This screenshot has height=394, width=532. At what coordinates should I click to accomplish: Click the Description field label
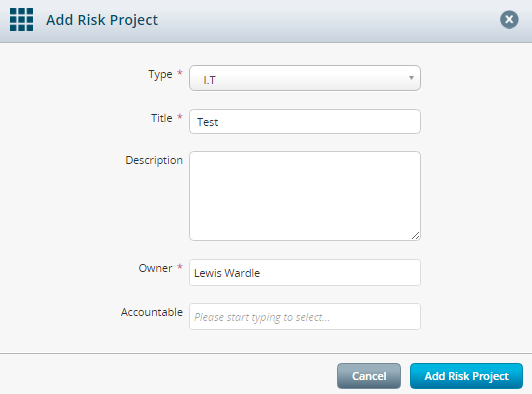(x=154, y=160)
